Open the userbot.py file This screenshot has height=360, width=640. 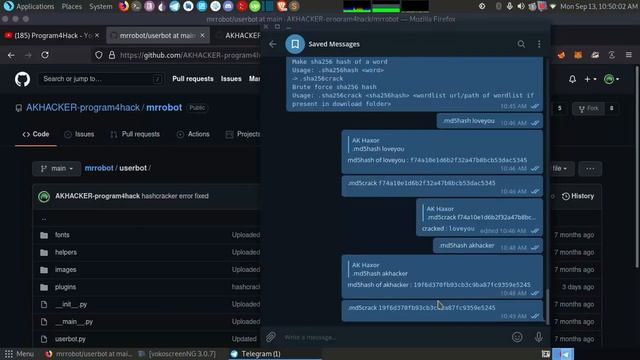70,339
